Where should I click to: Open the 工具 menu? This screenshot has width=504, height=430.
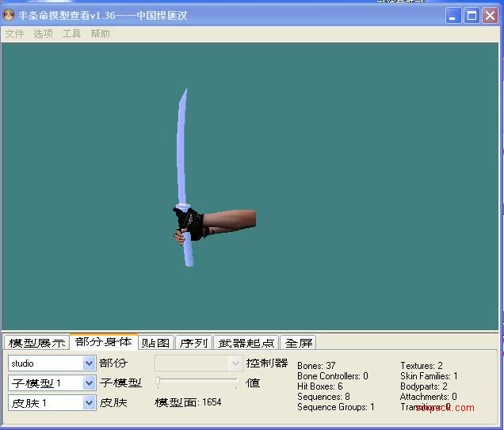pos(71,34)
